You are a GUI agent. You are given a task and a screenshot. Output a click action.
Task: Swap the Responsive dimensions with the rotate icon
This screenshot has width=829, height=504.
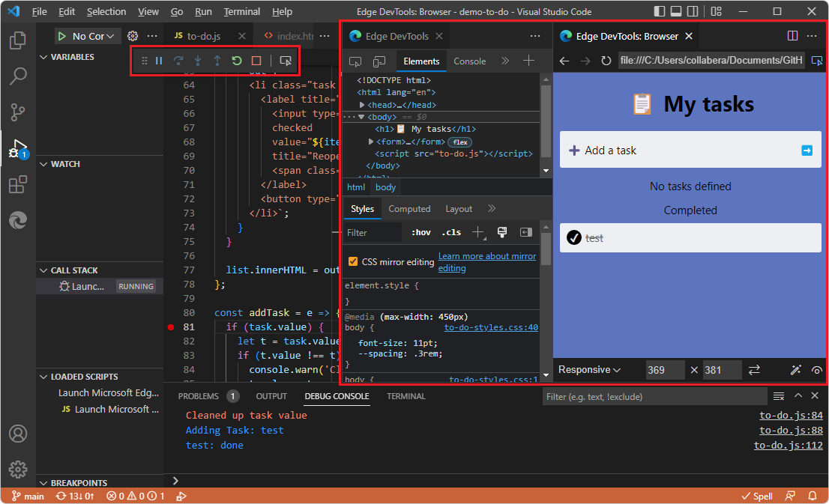(x=754, y=370)
